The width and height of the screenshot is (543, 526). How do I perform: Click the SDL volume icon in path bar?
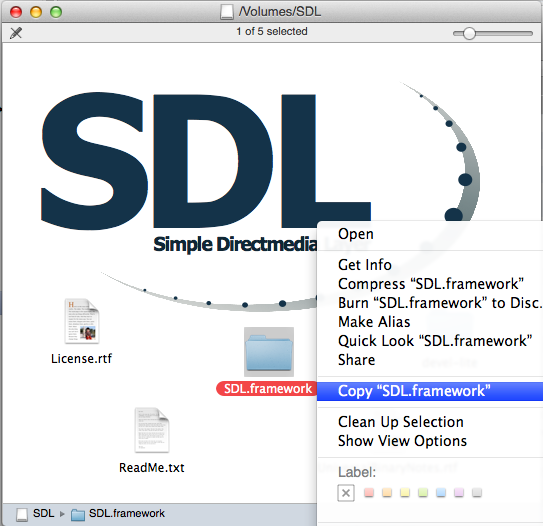22,514
